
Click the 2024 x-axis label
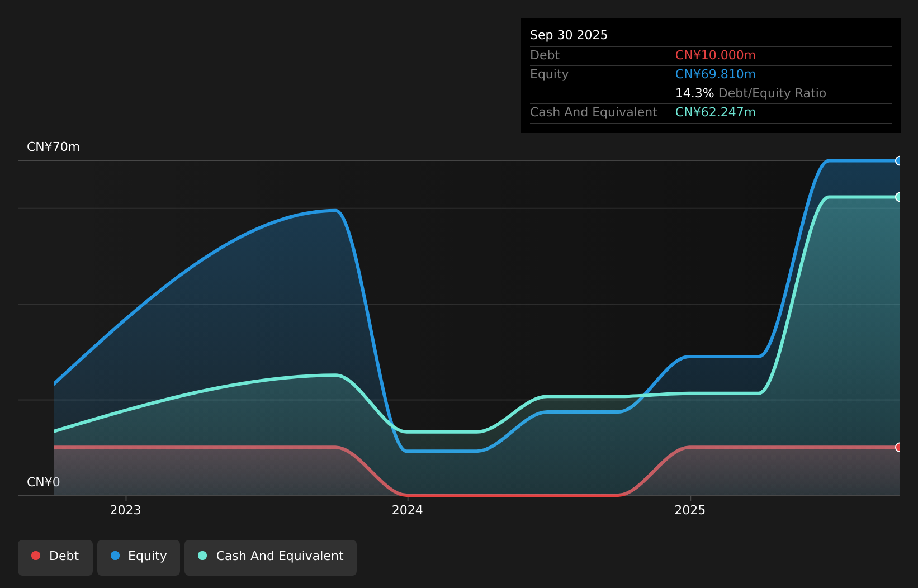tap(408, 510)
